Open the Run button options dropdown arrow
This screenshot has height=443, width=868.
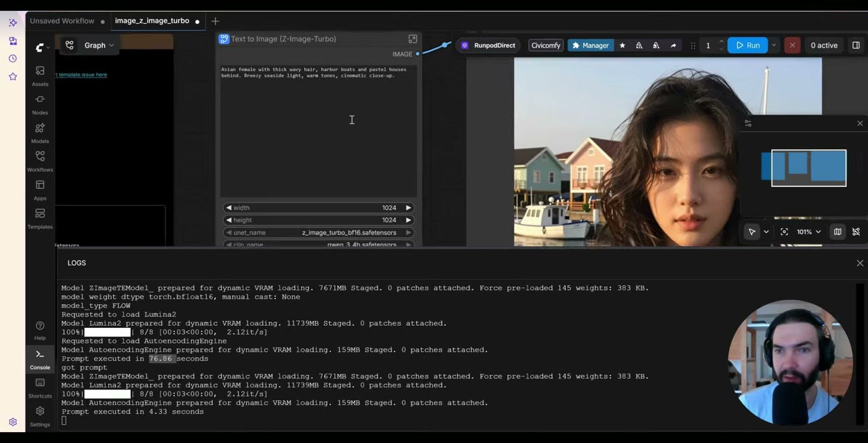pyautogui.click(x=774, y=45)
